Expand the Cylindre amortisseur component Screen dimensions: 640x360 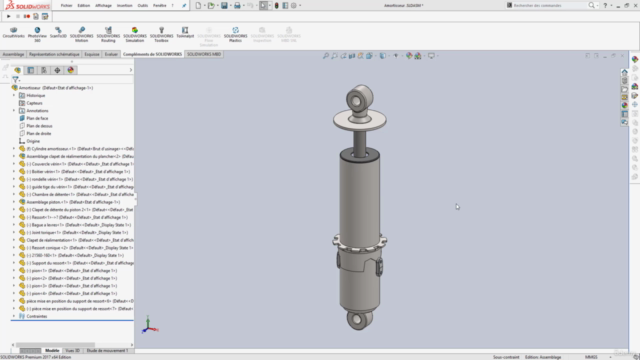click(14, 149)
